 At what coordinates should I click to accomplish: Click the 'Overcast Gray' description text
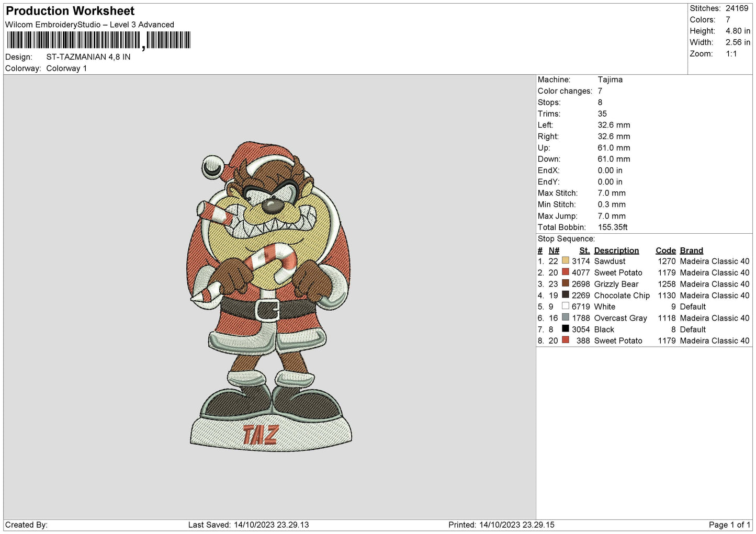620,318
